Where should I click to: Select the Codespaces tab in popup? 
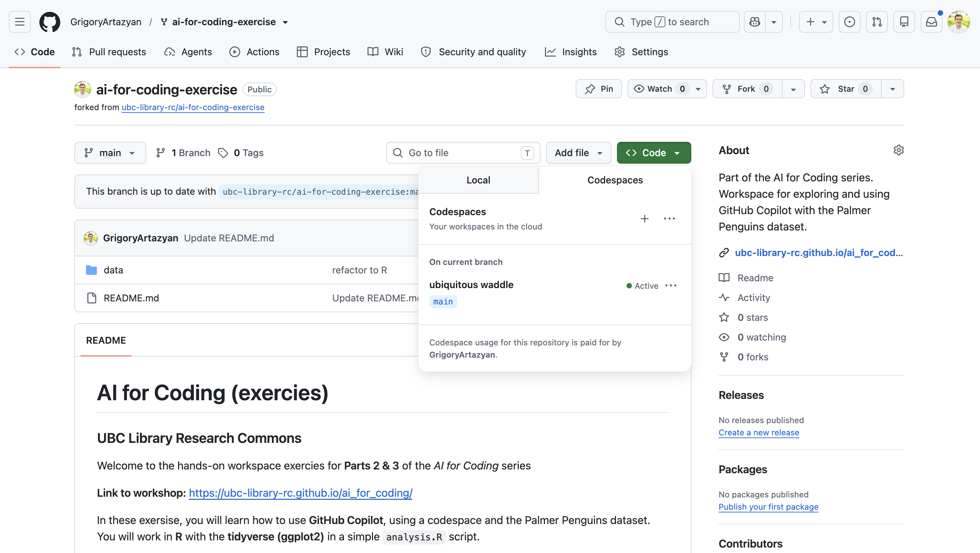click(x=615, y=180)
